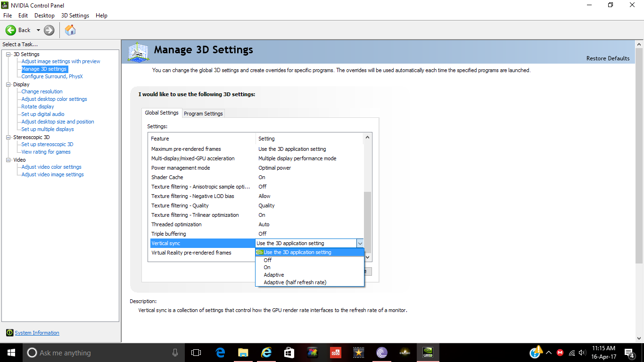Click the System Information icon
Screen dimensions: 644x362
[9, 333]
